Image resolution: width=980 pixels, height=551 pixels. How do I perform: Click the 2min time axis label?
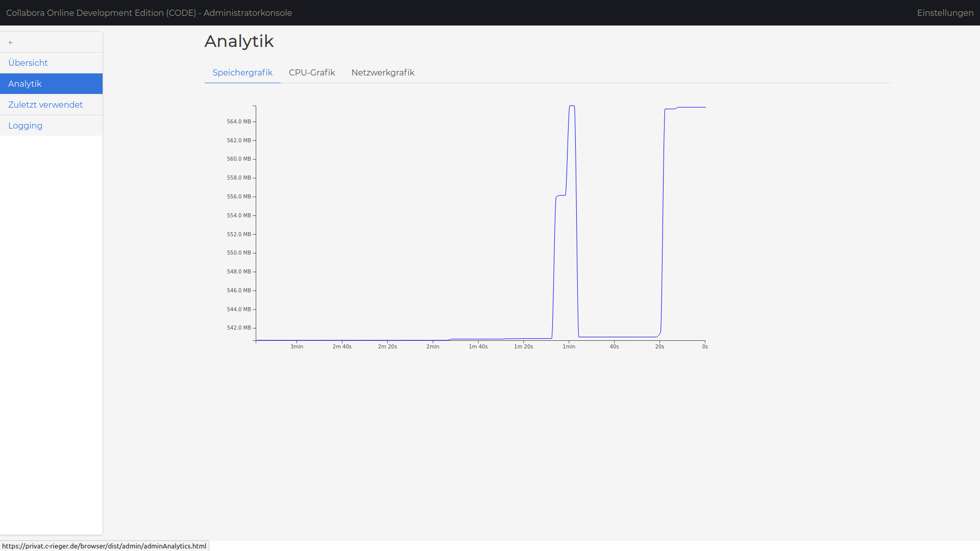pyautogui.click(x=433, y=346)
